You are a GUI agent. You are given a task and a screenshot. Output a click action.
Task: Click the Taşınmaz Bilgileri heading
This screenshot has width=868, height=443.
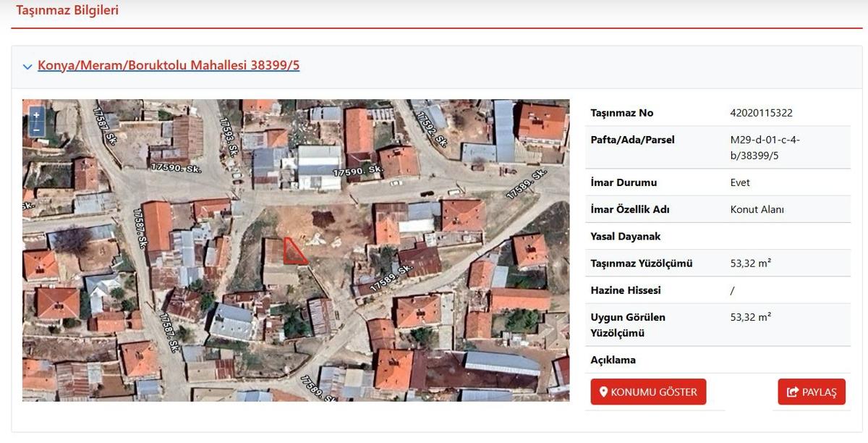(67, 10)
